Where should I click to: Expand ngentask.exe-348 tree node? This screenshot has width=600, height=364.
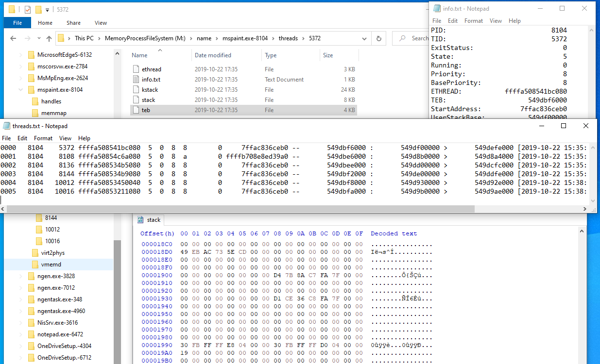[20, 299]
